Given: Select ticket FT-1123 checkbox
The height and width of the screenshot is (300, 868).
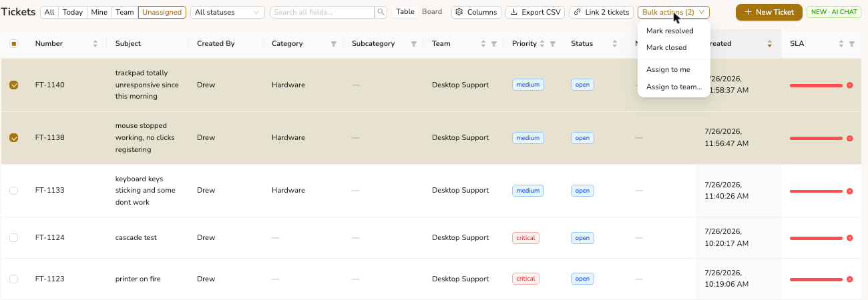Looking at the screenshot, I should [x=14, y=279].
